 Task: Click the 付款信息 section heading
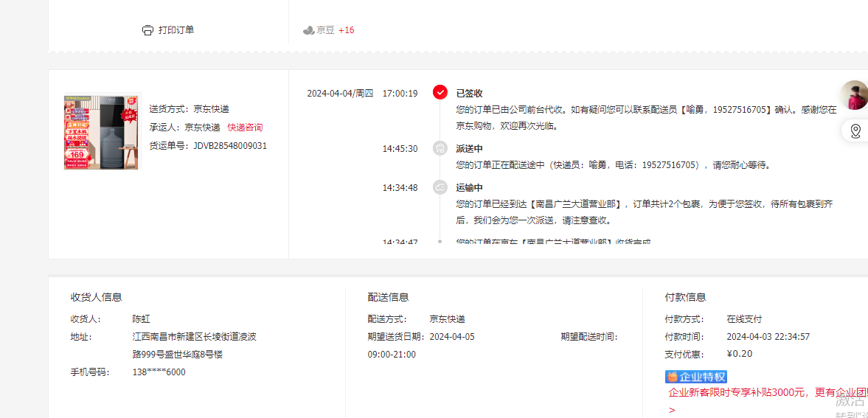point(685,297)
